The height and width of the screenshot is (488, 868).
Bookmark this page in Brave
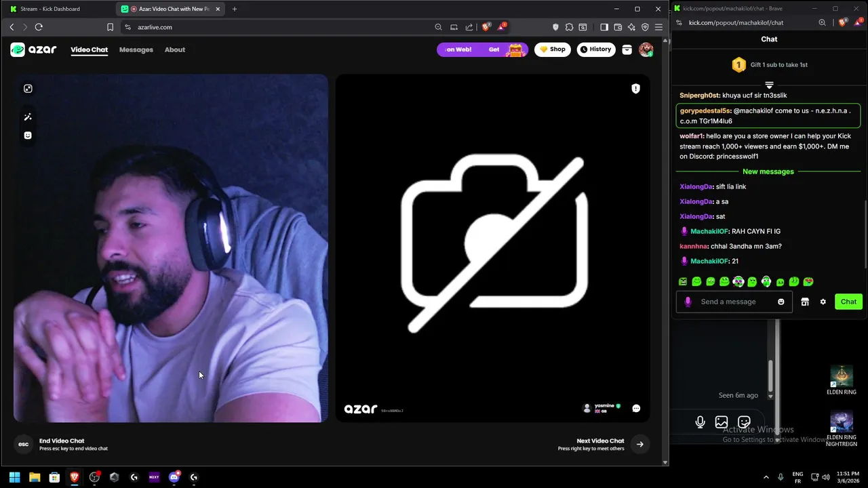coord(110,27)
